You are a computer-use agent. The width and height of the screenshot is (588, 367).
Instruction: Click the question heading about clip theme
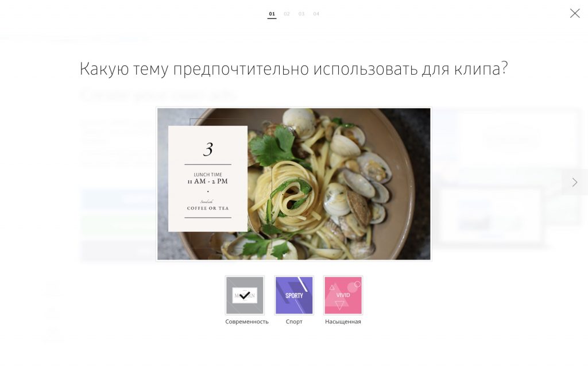293,69
